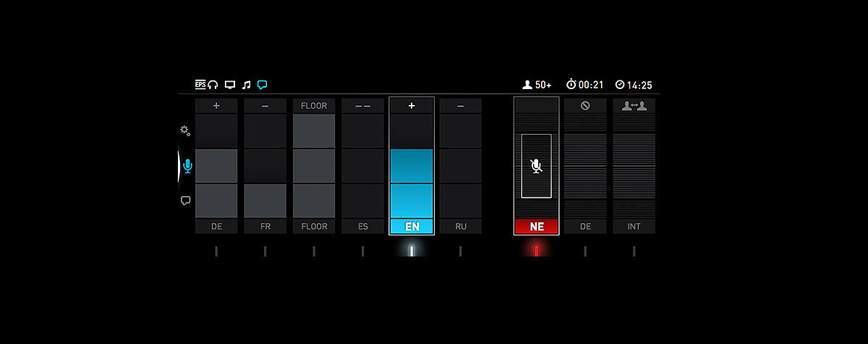Click the prohibited icon above the output DE channel

tap(585, 106)
